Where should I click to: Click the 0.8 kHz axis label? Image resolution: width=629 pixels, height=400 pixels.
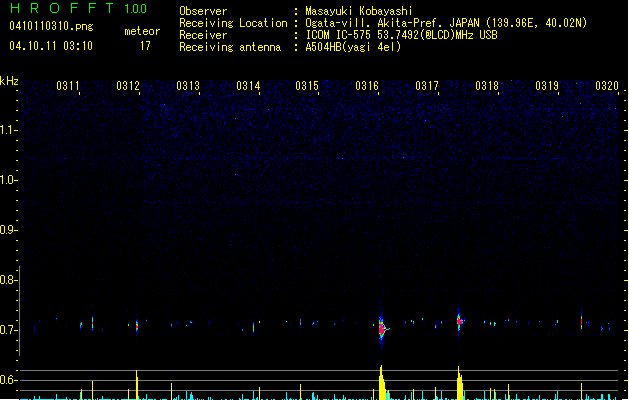click(x=9, y=280)
